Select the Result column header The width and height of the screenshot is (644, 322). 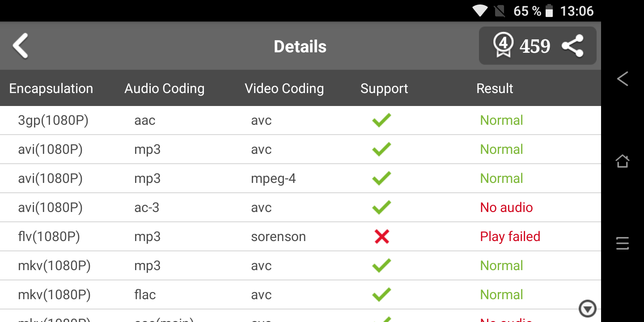click(495, 89)
